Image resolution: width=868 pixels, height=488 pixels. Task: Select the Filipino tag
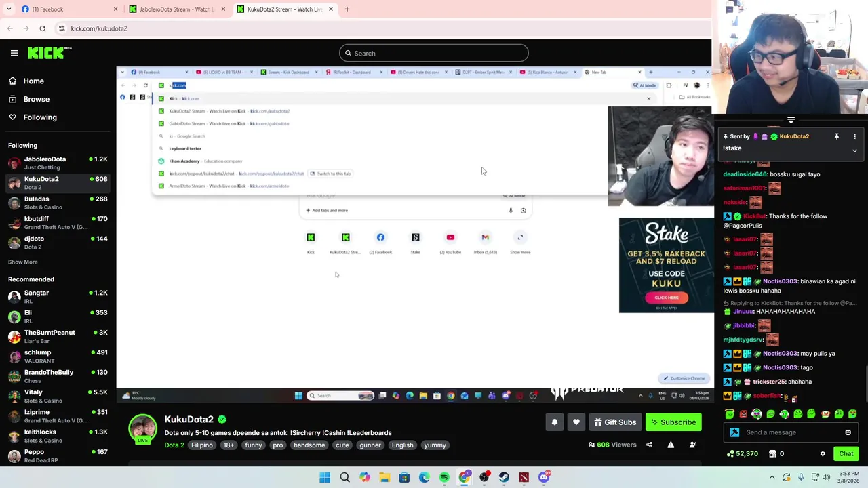(x=202, y=445)
